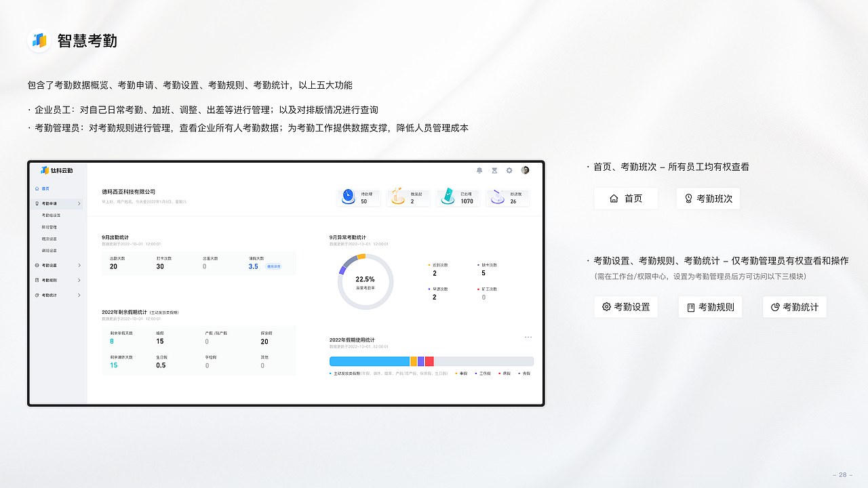The height and width of the screenshot is (488, 868).
Task: Click the house icon on right 首页 button
Action: click(x=614, y=199)
